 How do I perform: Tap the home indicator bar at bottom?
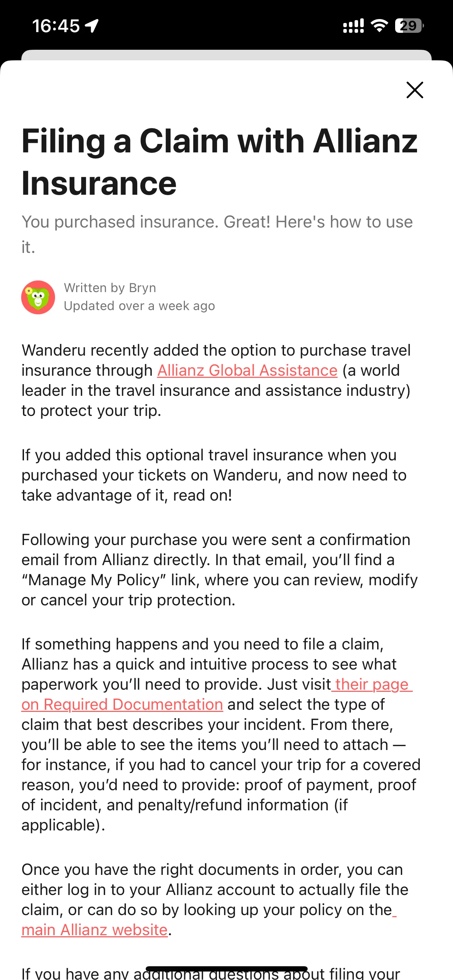[226, 969]
